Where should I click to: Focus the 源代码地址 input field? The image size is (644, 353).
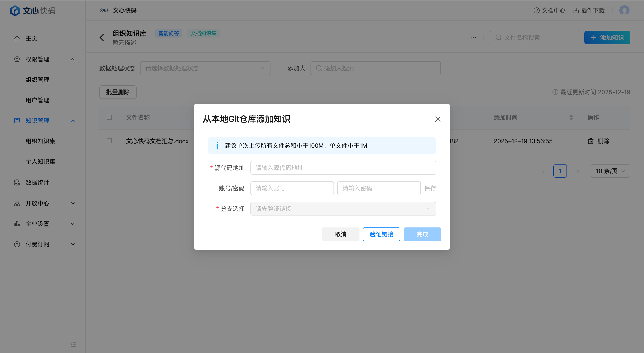[343, 168]
